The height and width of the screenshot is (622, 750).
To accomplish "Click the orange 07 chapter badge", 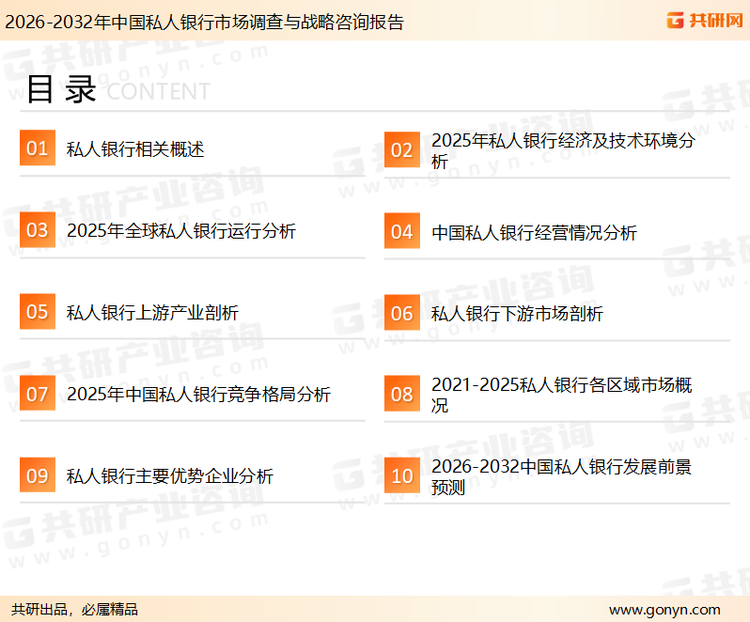I will [x=37, y=394].
